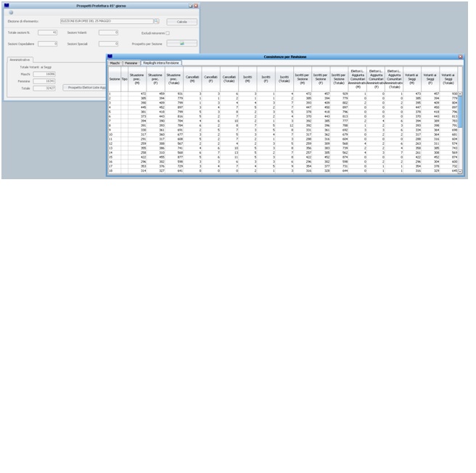Viewport: 476px width, 473px height.
Task: Click the Situazione prec. (M) column header
Action: coord(137,79)
